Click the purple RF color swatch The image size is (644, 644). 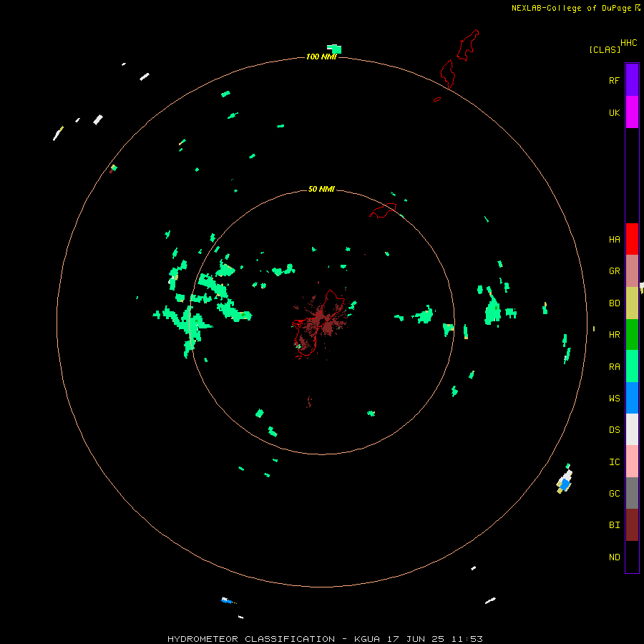(x=632, y=80)
